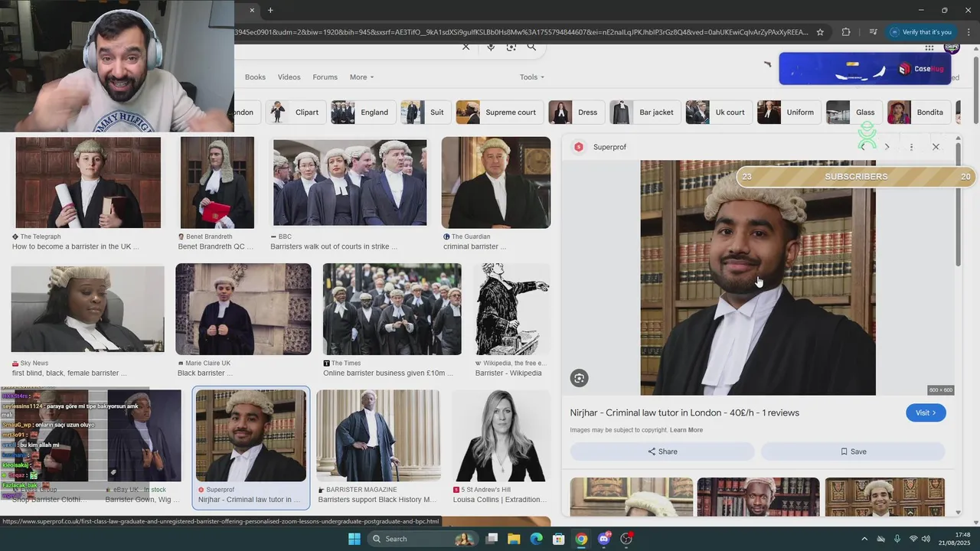Switch to the Videos search tab
Image resolution: width=980 pixels, height=551 pixels.
(289, 77)
